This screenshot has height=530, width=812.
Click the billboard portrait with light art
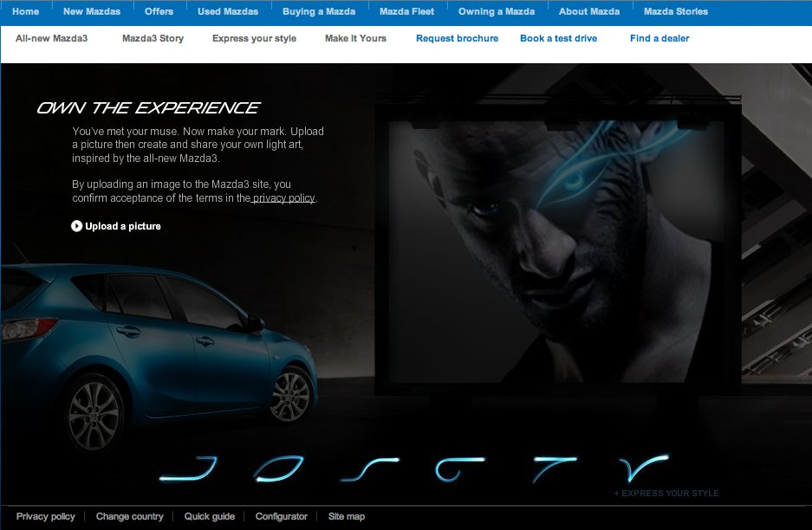point(557,251)
